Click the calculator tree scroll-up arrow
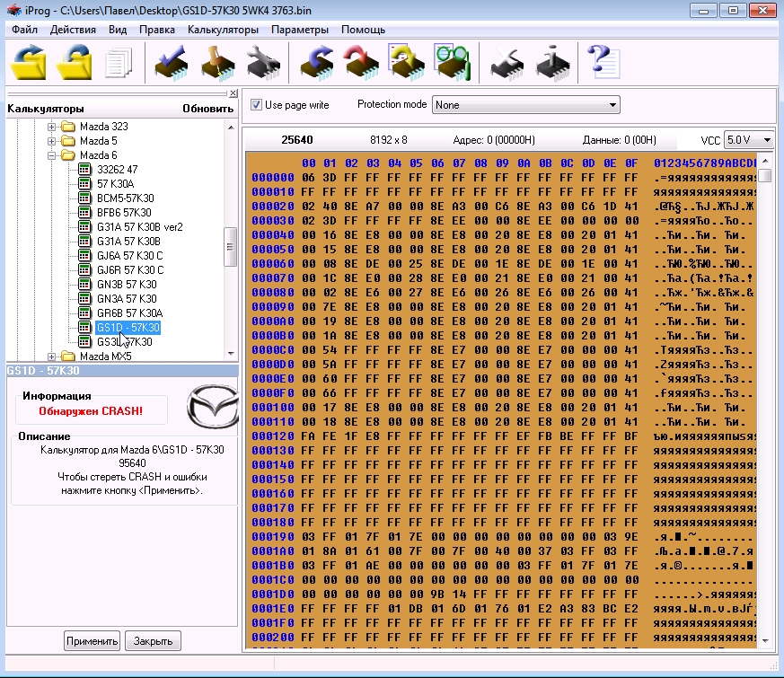Image resolution: width=784 pixels, height=678 pixels. (231, 128)
